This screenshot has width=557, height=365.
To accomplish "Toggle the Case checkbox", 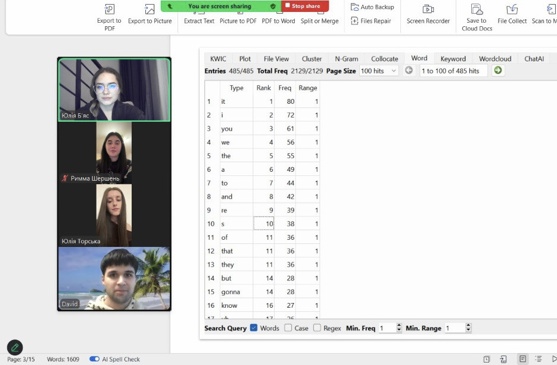I will pos(288,328).
